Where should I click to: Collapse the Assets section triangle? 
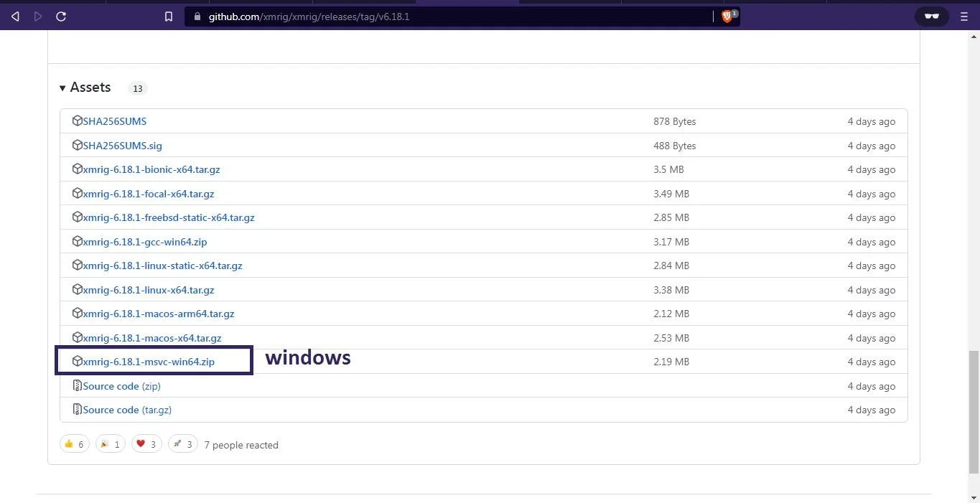62,88
